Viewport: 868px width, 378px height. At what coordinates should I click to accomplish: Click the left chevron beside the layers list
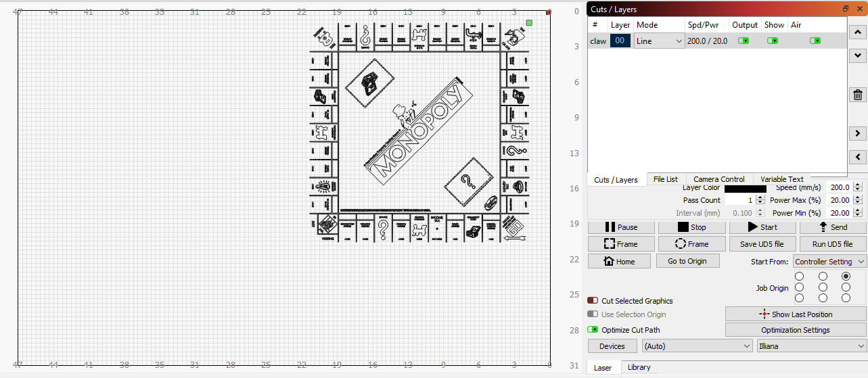click(x=858, y=157)
